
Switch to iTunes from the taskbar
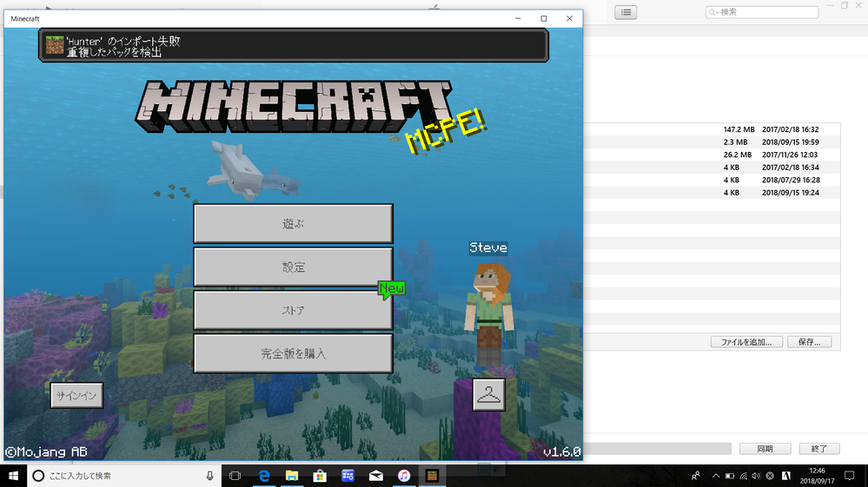pos(404,476)
